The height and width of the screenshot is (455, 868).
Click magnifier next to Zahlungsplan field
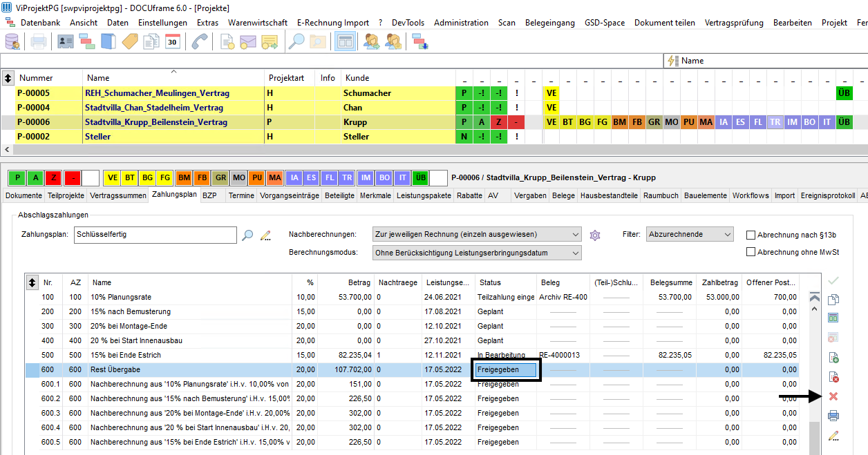[x=247, y=235]
